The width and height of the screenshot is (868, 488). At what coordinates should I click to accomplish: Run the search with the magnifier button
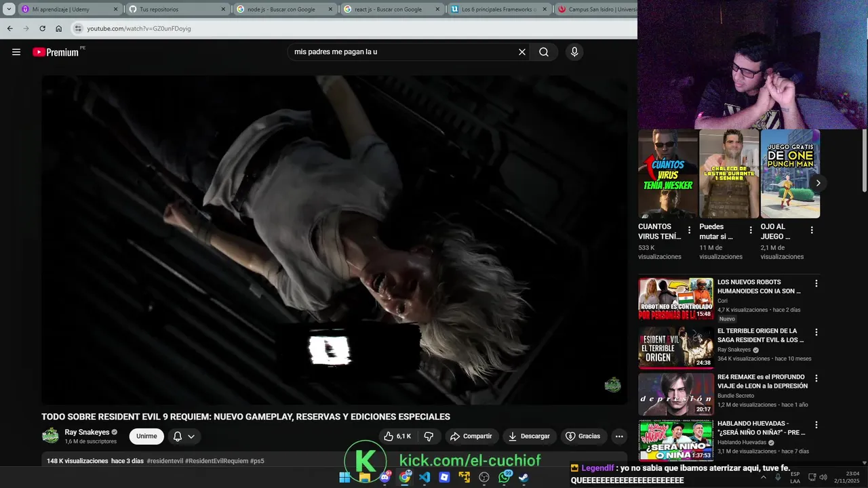pos(544,52)
